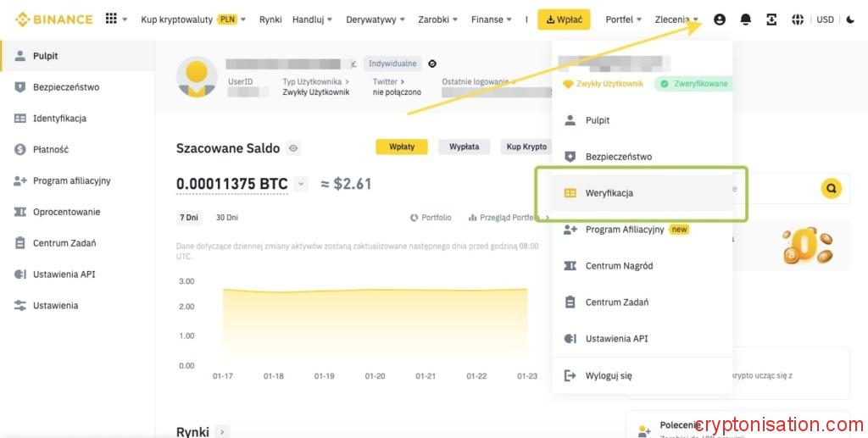
Task: Click the Wypłata button
Action: click(464, 147)
